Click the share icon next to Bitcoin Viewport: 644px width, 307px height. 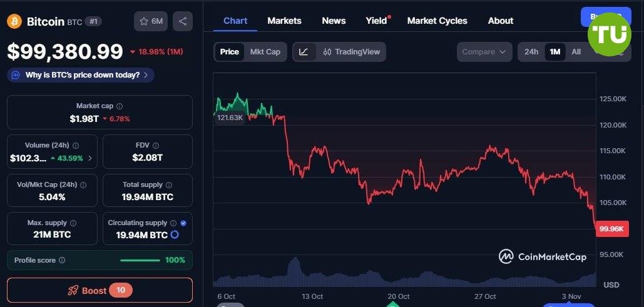pos(183,21)
